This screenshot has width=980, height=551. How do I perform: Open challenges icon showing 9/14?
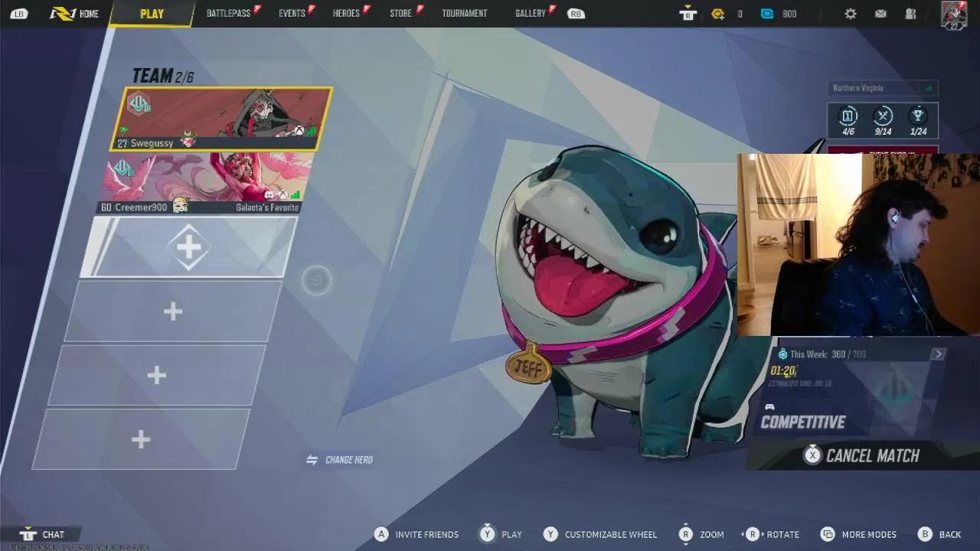[883, 121]
